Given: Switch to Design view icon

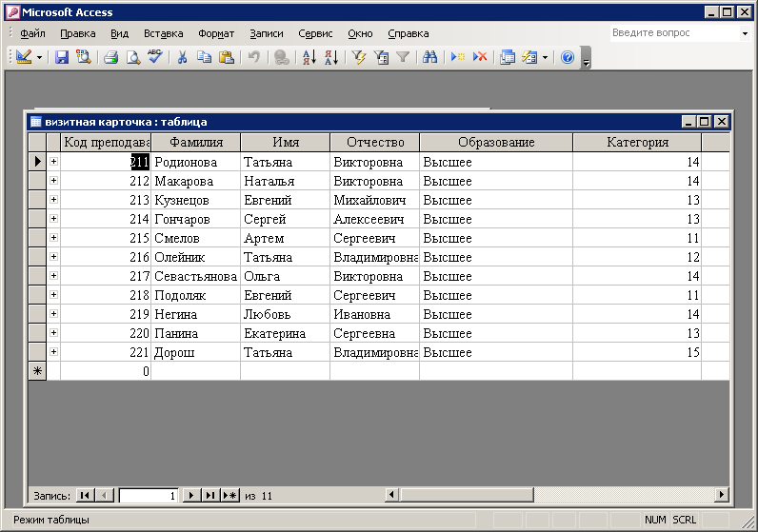Looking at the screenshot, I should pos(23,57).
